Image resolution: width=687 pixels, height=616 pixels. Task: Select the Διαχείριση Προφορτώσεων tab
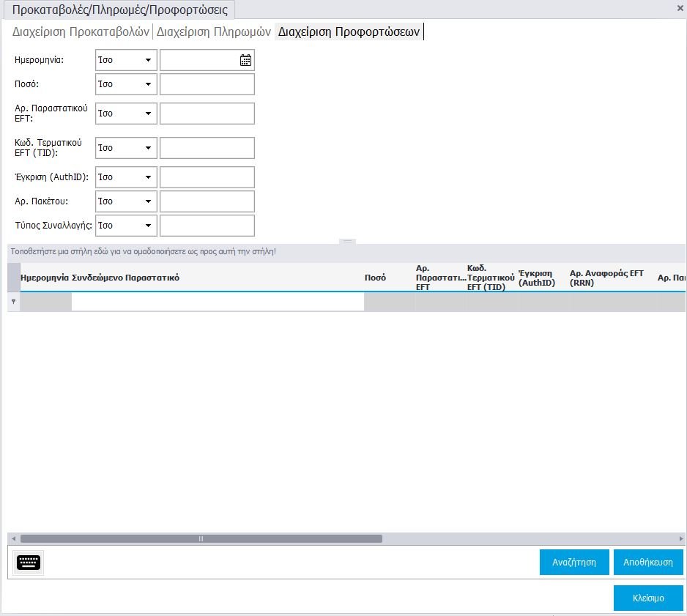(x=349, y=32)
